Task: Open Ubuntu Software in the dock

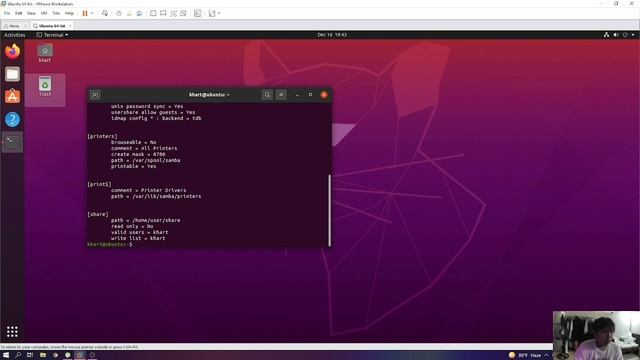Action: 12,96
